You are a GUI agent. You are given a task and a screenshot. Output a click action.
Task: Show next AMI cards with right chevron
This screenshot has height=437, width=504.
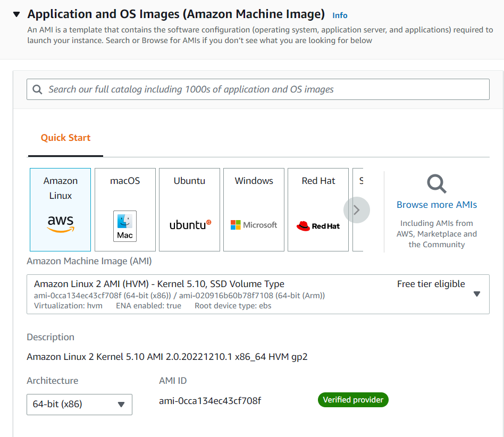356,210
